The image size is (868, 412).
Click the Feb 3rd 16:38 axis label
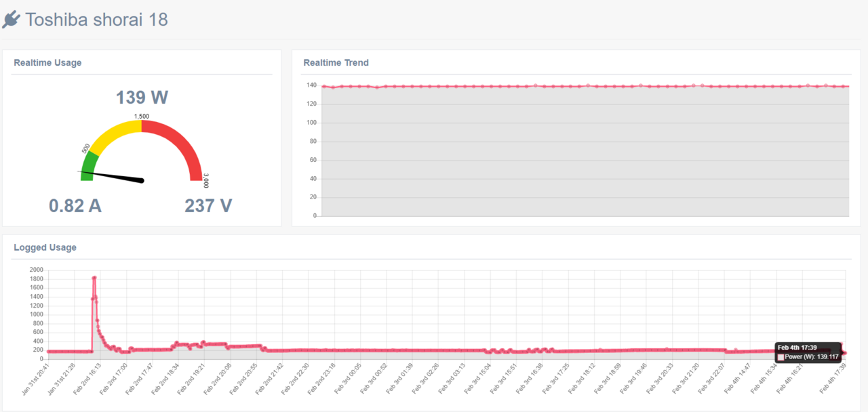[x=531, y=379]
